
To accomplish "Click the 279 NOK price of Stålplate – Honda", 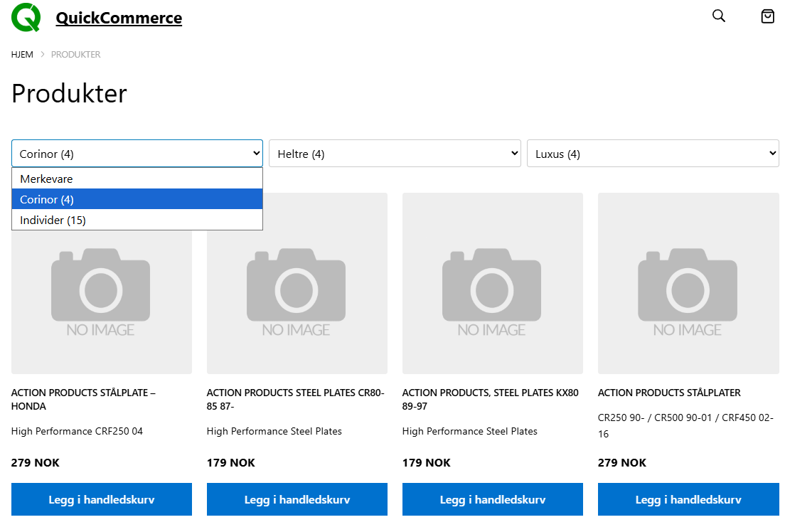I will [x=36, y=463].
